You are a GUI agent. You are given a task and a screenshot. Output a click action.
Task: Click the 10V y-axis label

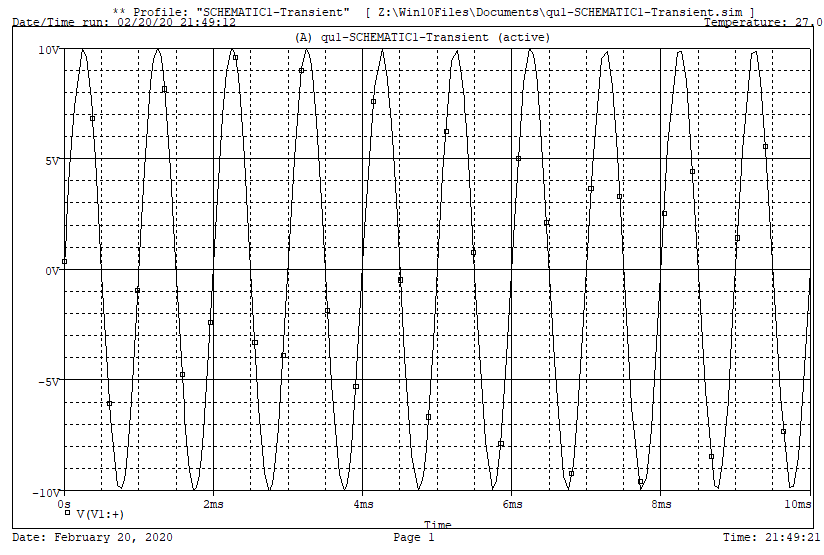point(48,50)
